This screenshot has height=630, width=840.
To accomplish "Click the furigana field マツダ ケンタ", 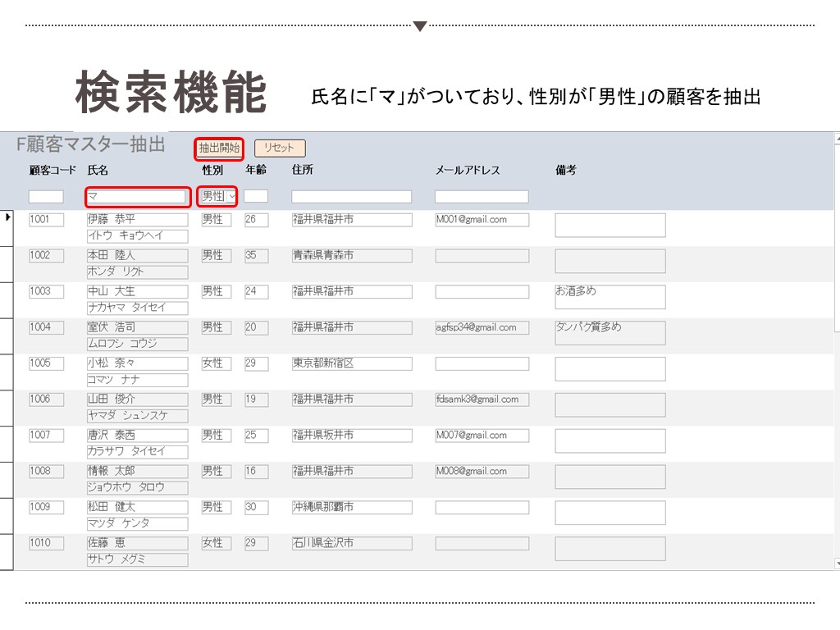I will pyautogui.click(x=137, y=523).
